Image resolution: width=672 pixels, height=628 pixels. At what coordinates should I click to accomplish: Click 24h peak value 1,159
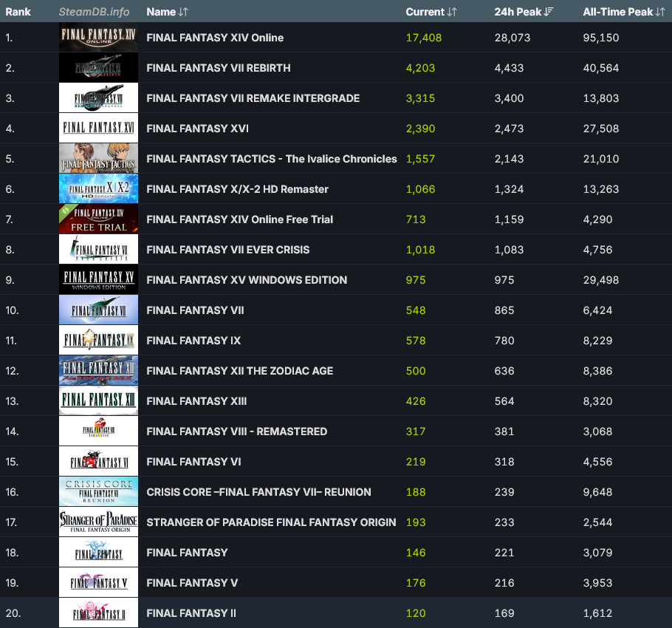click(509, 219)
